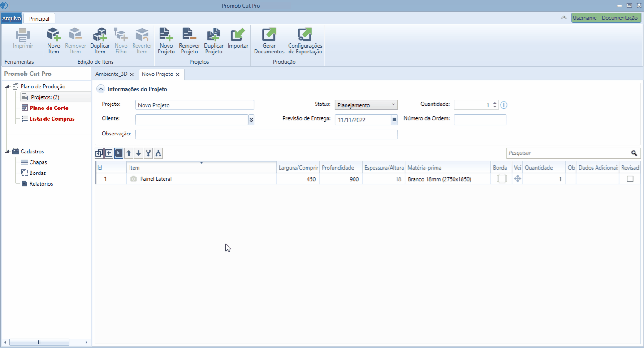Click the single plus box toolbar icon

[109, 153]
